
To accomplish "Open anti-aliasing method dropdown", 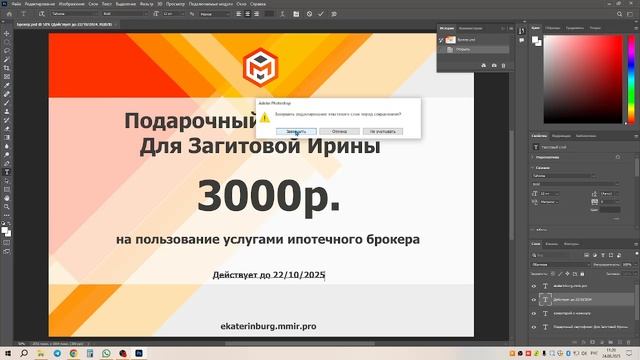I will pos(215,14).
